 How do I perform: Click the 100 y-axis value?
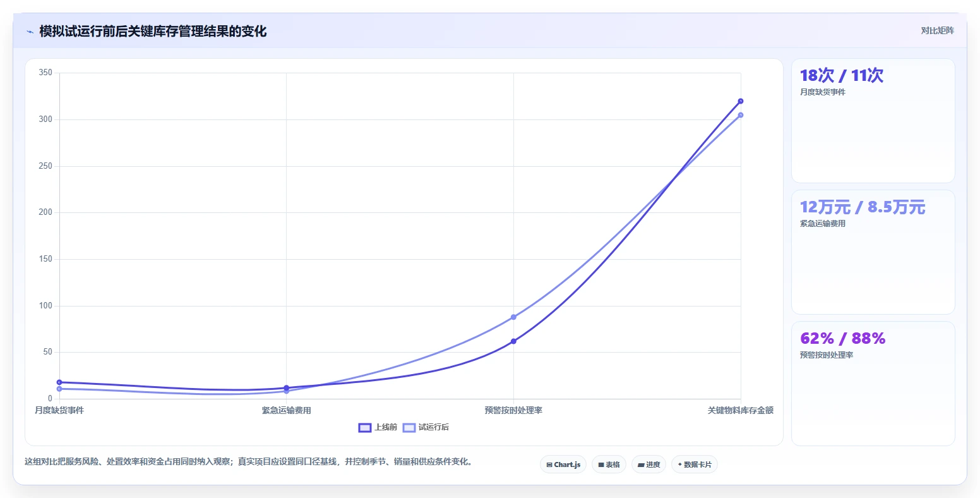pos(45,306)
